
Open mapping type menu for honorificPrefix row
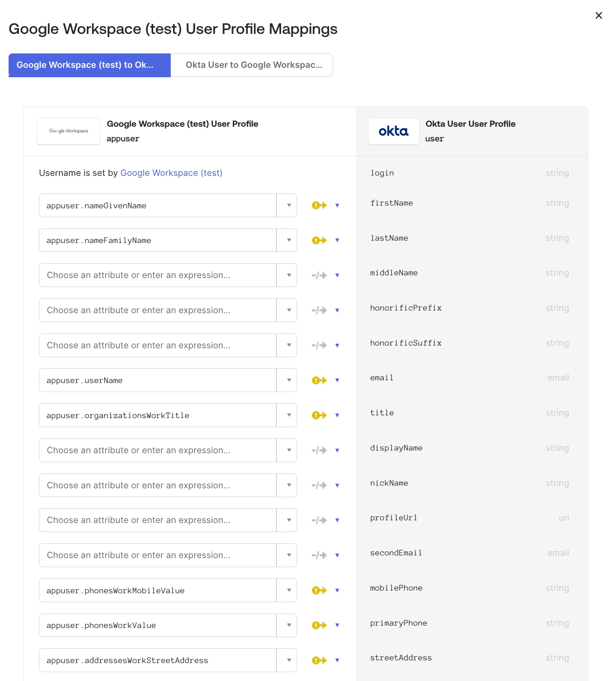(337, 310)
